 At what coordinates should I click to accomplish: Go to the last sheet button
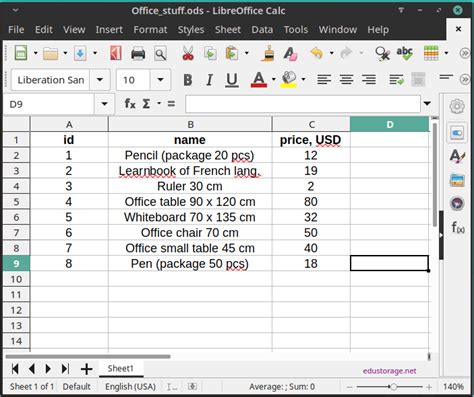tap(65, 369)
